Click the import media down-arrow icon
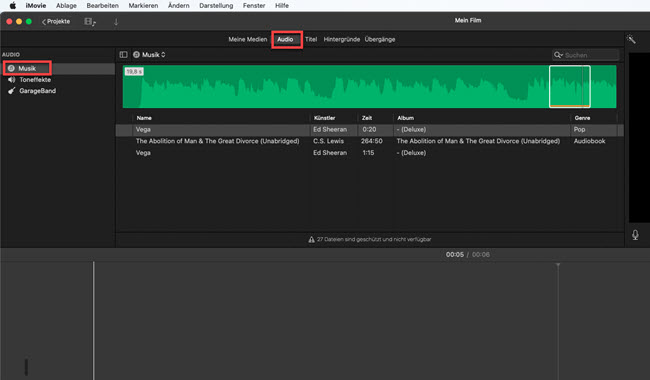Viewport: 650px width, 380px height. [x=116, y=22]
